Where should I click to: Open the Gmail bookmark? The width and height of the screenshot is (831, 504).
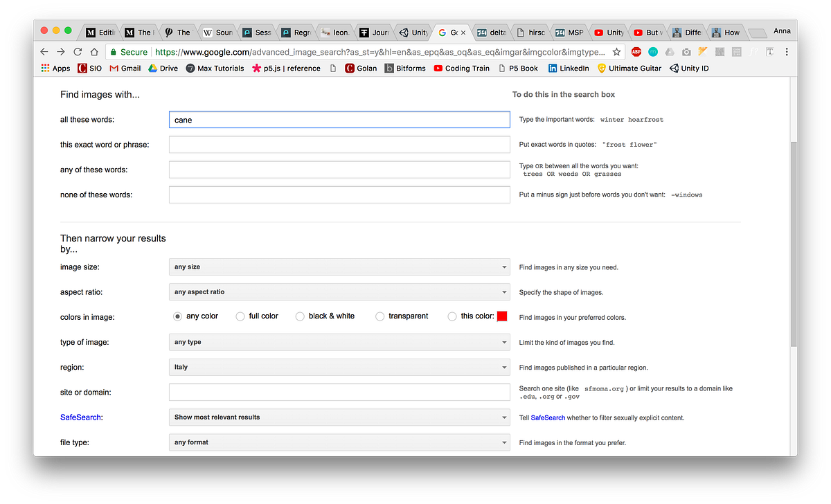coord(125,69)
